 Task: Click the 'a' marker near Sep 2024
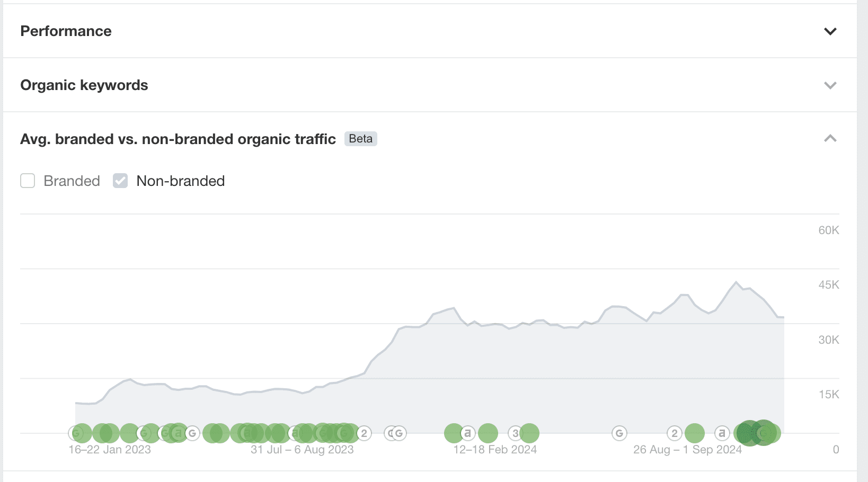(x=722, y=433)
